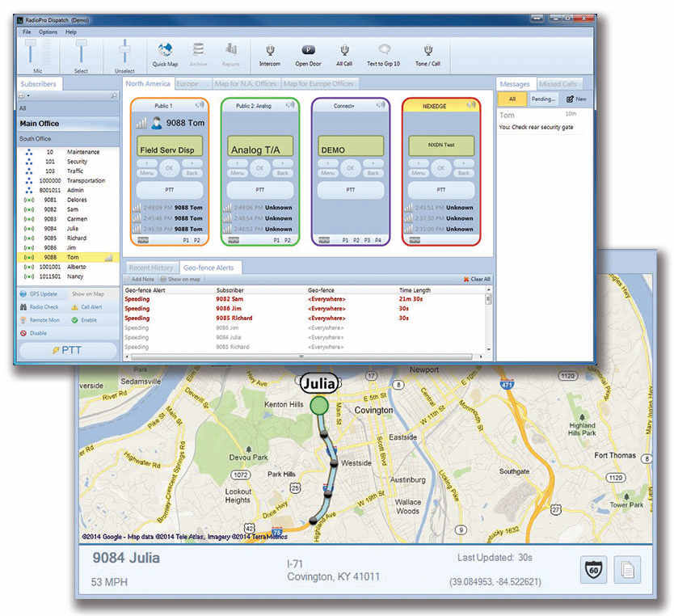Send Text to Grp 10
Image resolution: width=674 pixels, height=616 pixels.
click(383, 56)
